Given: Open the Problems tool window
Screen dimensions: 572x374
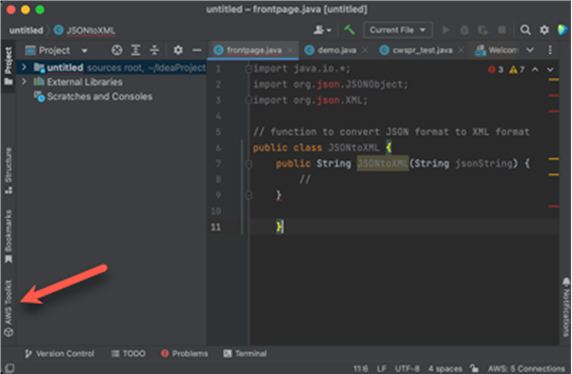Looking at the screenshot, I should [x=185, y=354].
